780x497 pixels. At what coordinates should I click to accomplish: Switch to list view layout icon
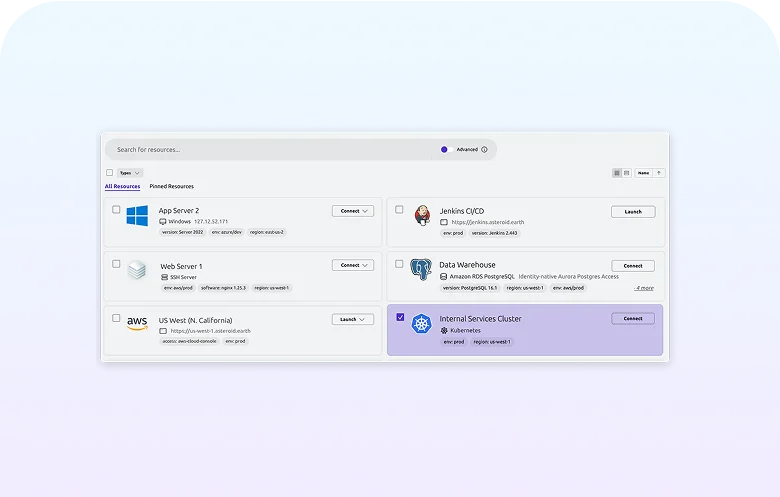627,173
